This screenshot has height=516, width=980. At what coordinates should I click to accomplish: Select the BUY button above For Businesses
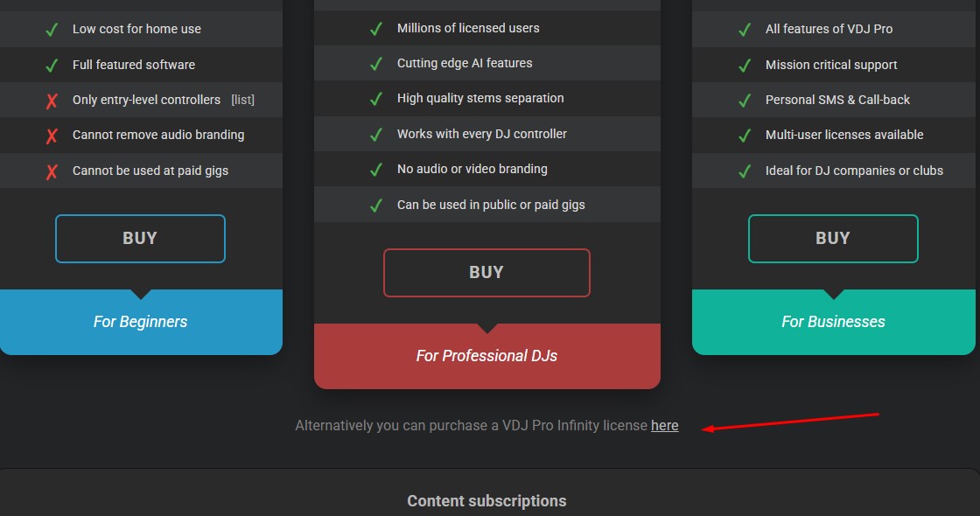click(x=832, y=239)
